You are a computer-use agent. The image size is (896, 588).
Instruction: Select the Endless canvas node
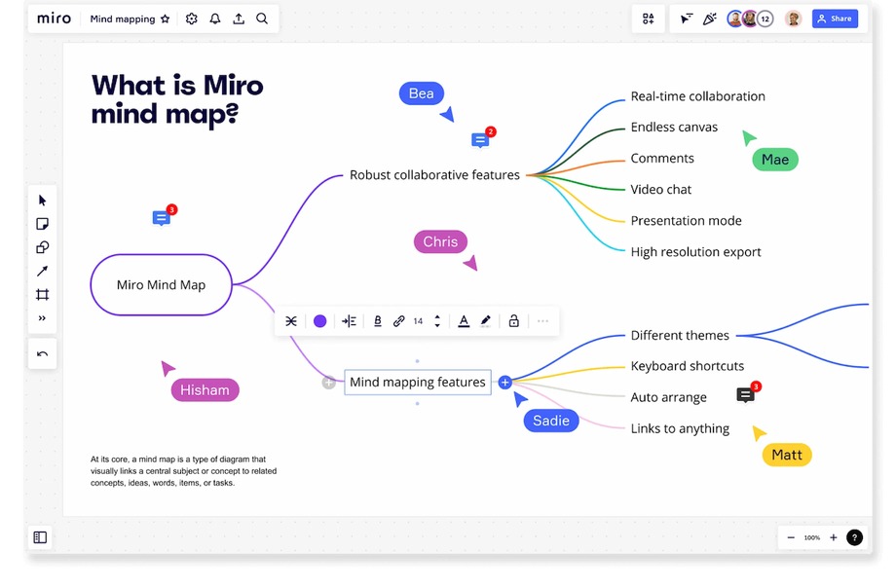[674, 128]
